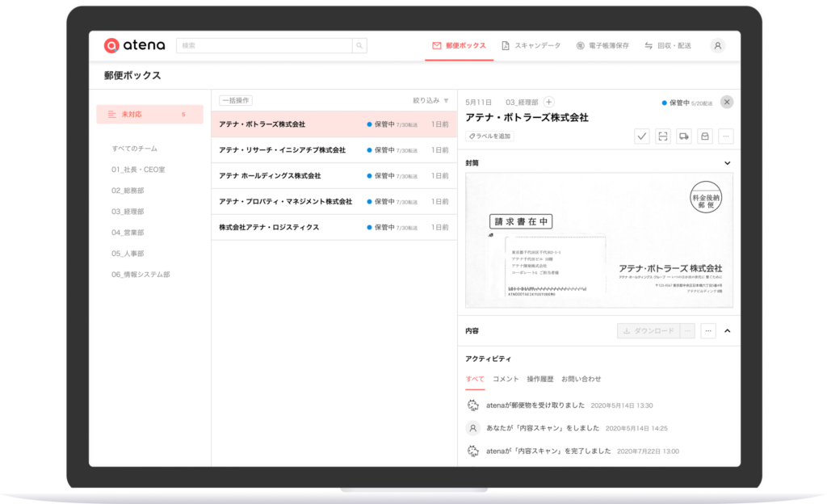Click the 検索 search input field
Screen dimensions: 827x504
(x=264, y=46)
